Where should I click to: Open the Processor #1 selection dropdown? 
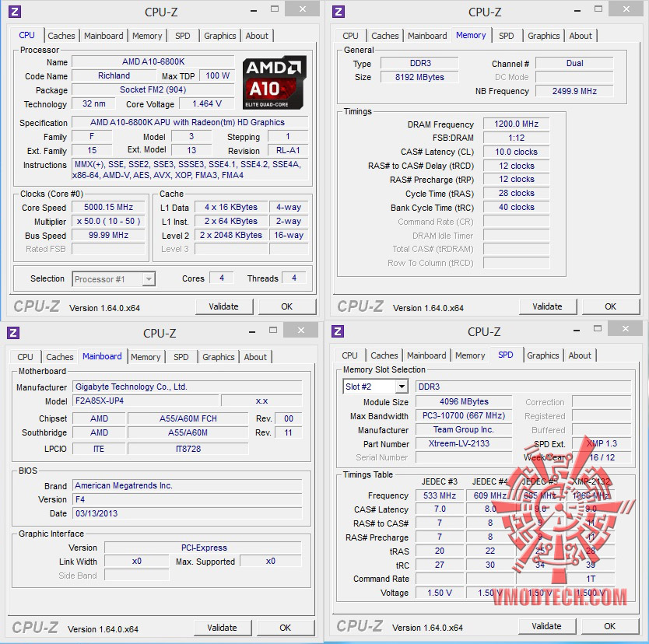point(114,279)
